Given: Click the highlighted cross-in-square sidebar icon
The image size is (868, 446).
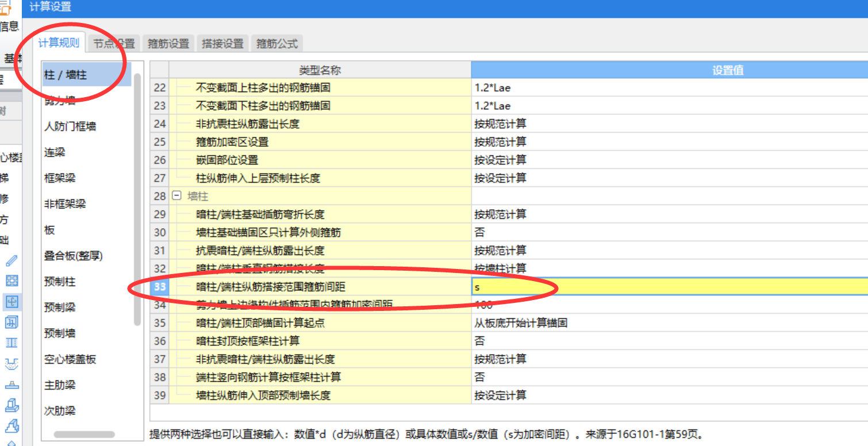Looking at the screenshot, I should [11, 301].
